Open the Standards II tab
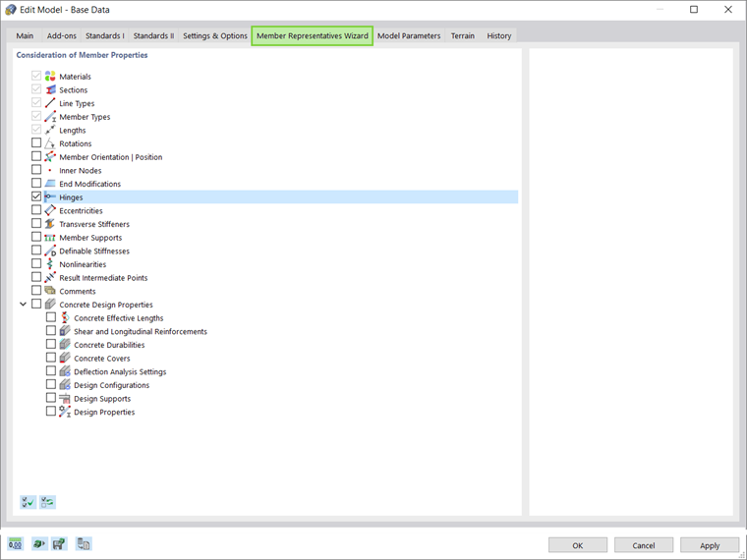The width and height of the screenshot is (747, 560). (x=153, y=35)
